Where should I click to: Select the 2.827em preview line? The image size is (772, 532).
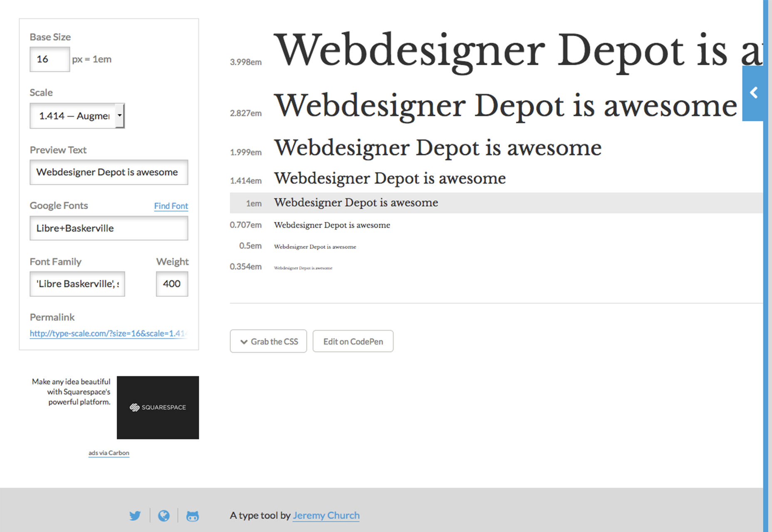point(505,106)
